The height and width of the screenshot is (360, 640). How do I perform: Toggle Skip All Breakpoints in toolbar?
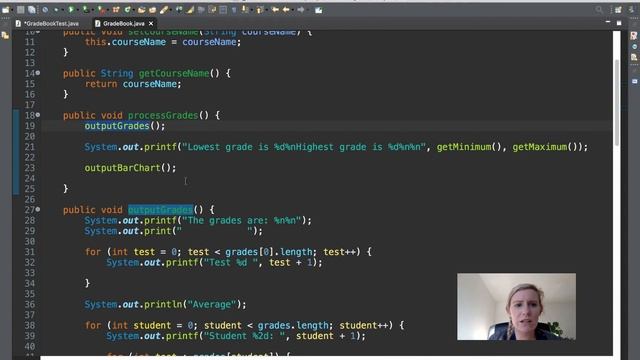coord(45,10)
